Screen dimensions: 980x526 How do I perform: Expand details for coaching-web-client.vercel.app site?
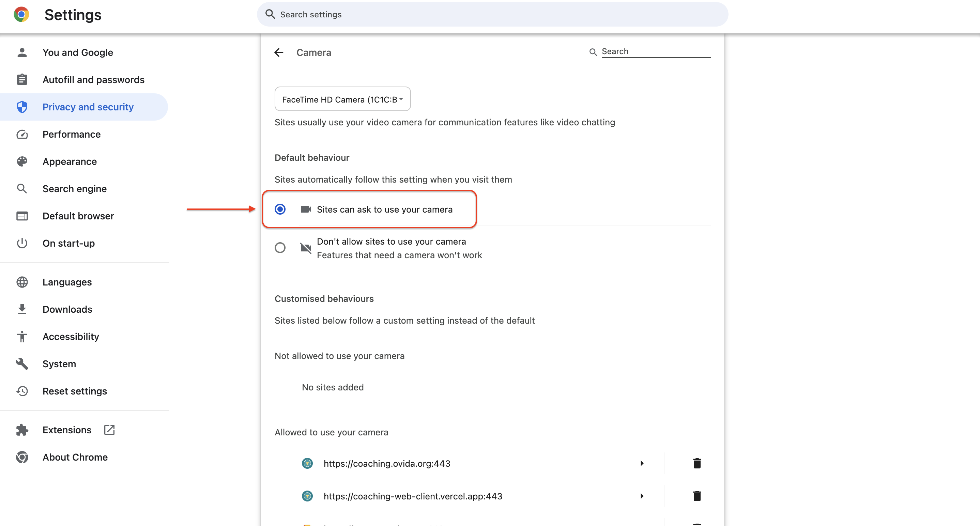tap(642, 496)
